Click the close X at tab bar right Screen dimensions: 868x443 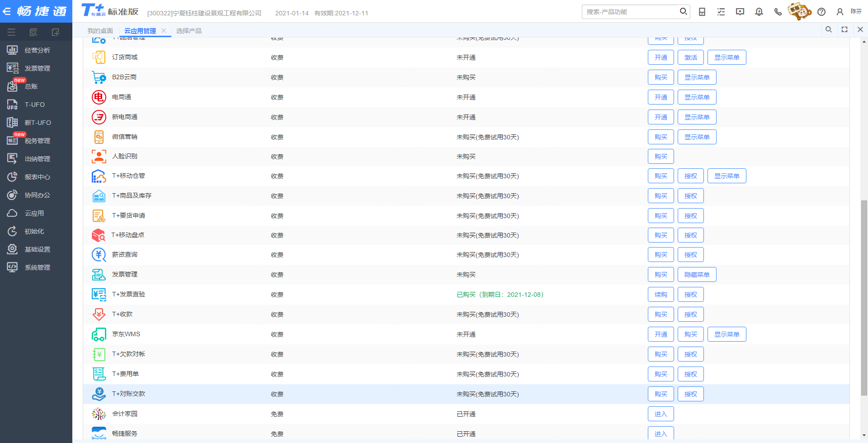860,29
